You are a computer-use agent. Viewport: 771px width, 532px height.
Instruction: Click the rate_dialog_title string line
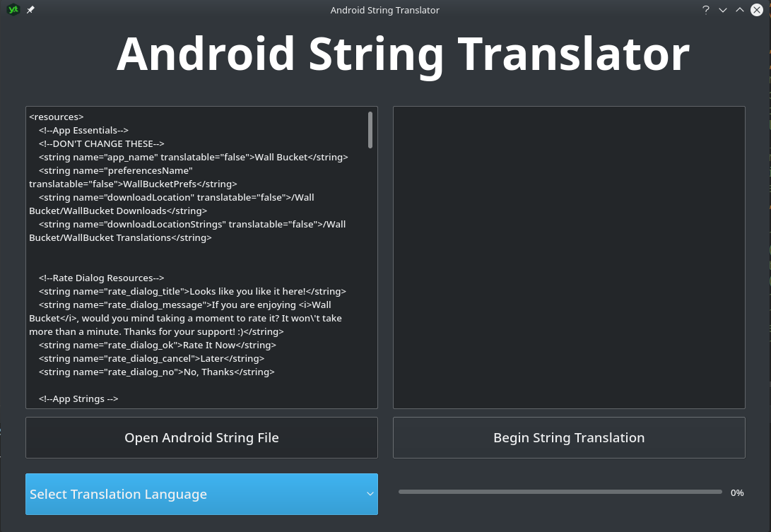pyautogui.click(x=192, y=292)
